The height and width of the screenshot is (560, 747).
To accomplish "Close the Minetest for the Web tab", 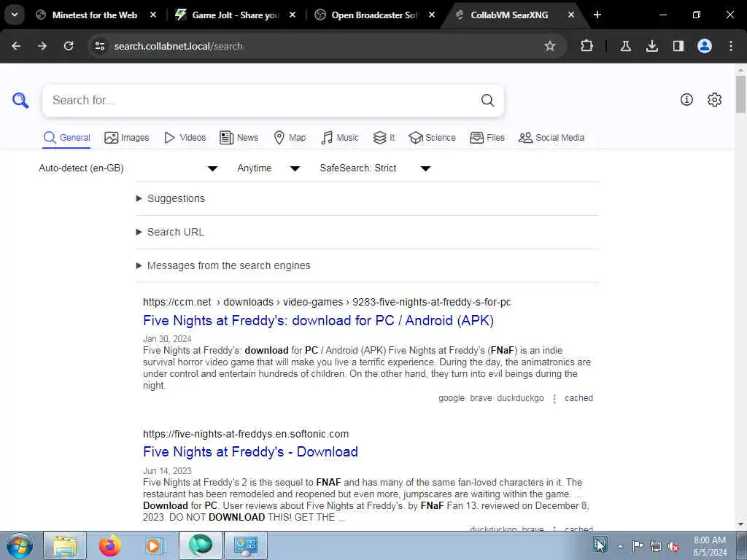I will [x=153, y=15].
